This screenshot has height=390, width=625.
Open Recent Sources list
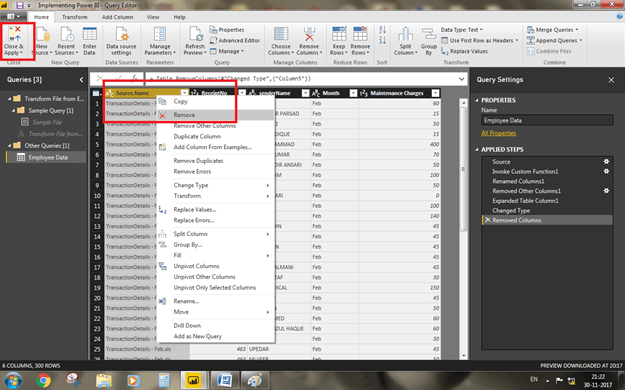[x=66, y=41]
